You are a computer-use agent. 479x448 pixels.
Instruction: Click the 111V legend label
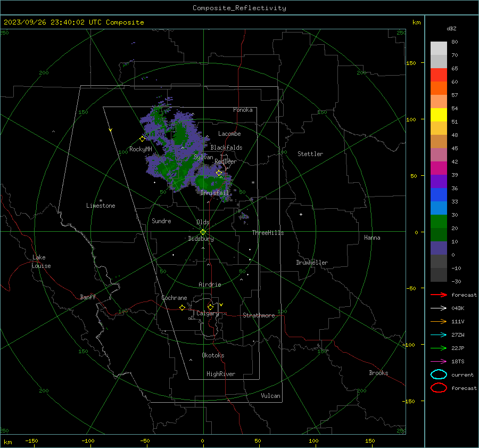coord(458,321)
